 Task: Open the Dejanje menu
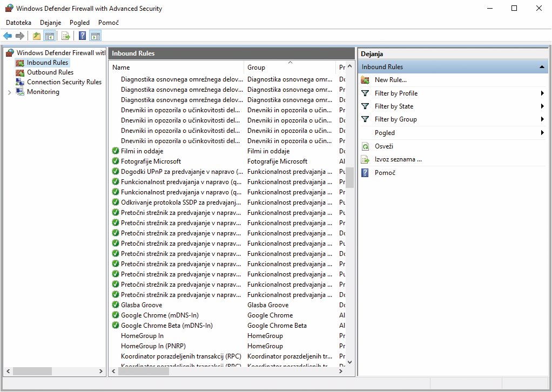(50, 23)
